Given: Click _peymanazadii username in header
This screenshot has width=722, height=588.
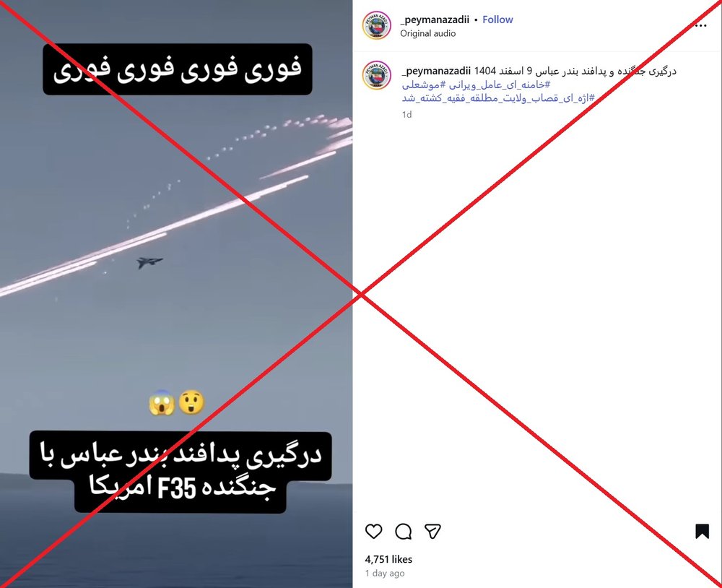Looking at the screenshot, I should pyautogui.click(x=435, y=20).
